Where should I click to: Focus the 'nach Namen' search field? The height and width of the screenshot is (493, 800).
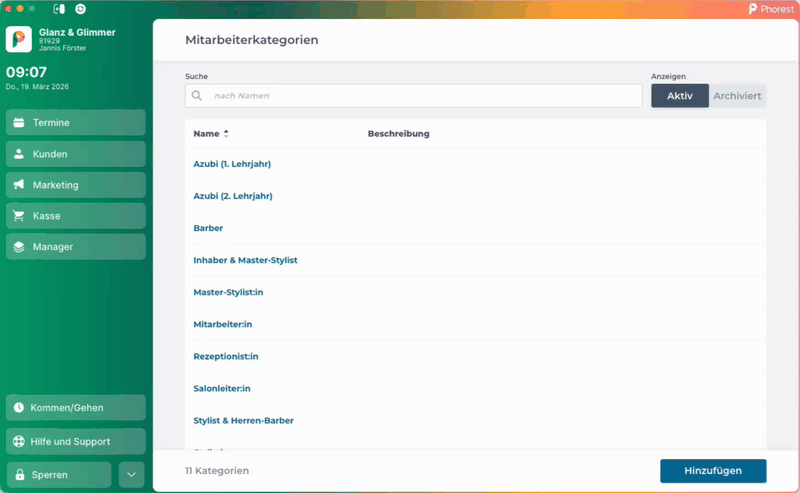click(x=413, y=95)
